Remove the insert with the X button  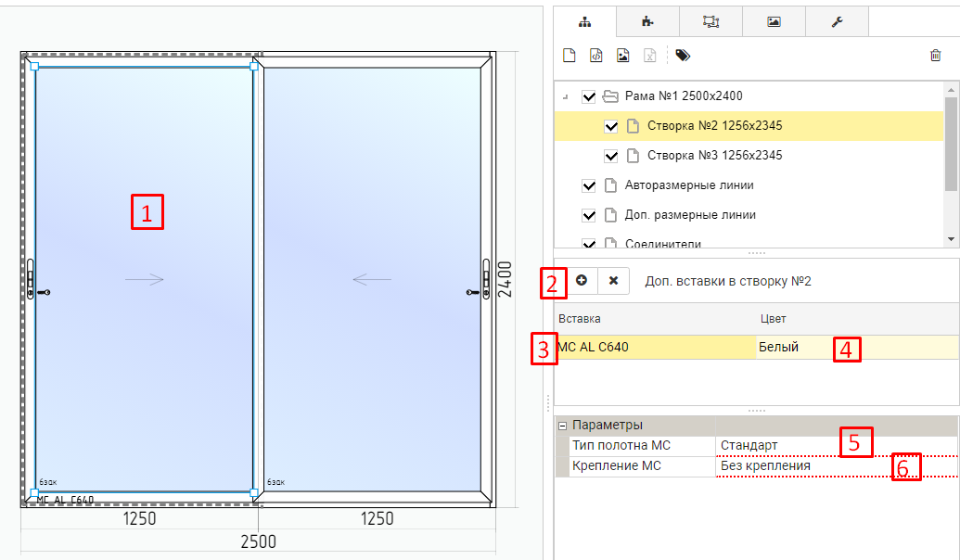click(613, 280)
